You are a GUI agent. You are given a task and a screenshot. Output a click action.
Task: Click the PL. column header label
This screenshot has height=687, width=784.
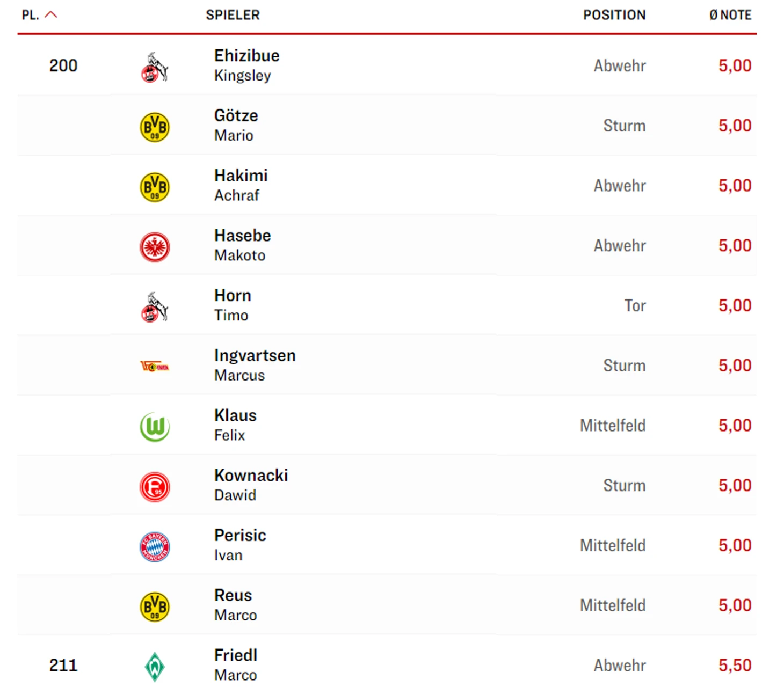(x=30, y=15)
